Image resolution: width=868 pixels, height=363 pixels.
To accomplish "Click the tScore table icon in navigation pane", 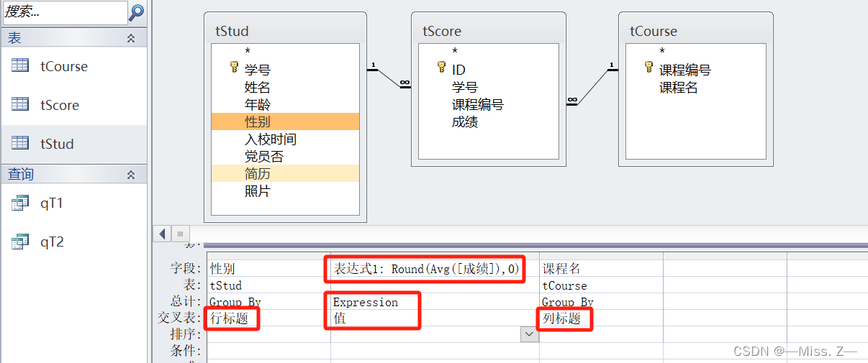I will pos(20,104).
